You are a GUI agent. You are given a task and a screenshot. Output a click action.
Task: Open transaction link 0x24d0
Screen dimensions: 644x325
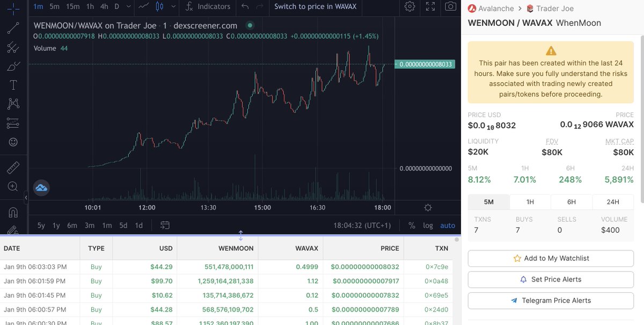point(437,309)
